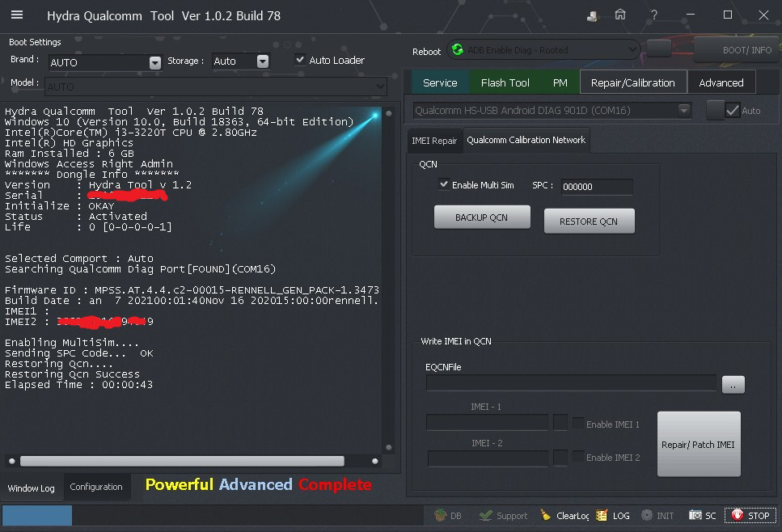Image resolution: width=782 pixels, height=532 pixels.
Task: Select Qualcomm Calibration Network sub-tab
Action: pos(526,140)
